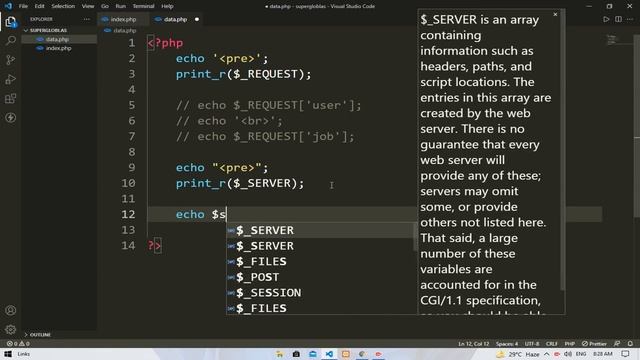Open index.php in the Explorer tree

click(59, 48)
